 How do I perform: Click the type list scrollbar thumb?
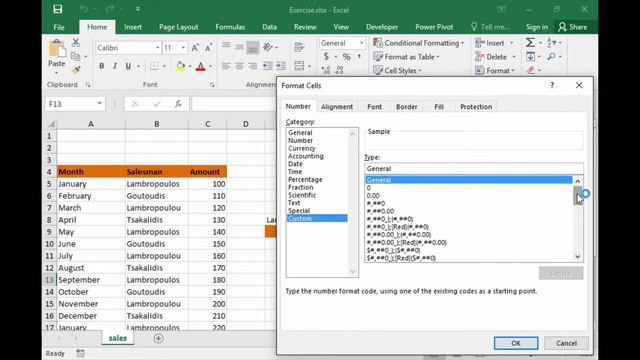(578, 195)
